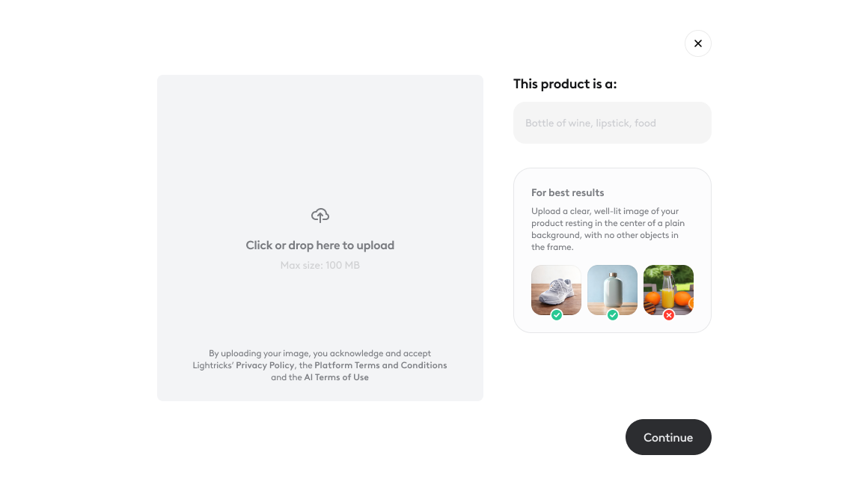This screenshot has width=868, height=485.
Task: Click the "Click or drop here to upload" text
Action: pyautogui.click(x=320, y=245)
